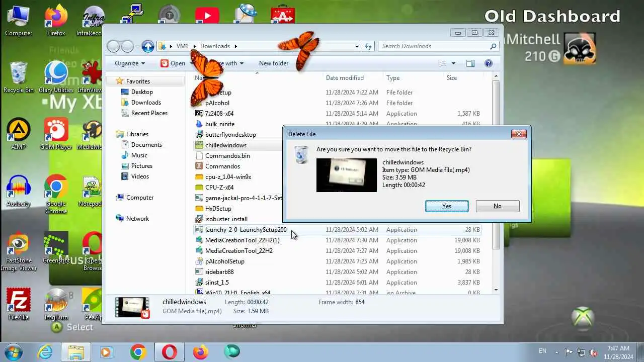Open Opera from the taskbar
The image size is (644, 362).
coord(169,352)
